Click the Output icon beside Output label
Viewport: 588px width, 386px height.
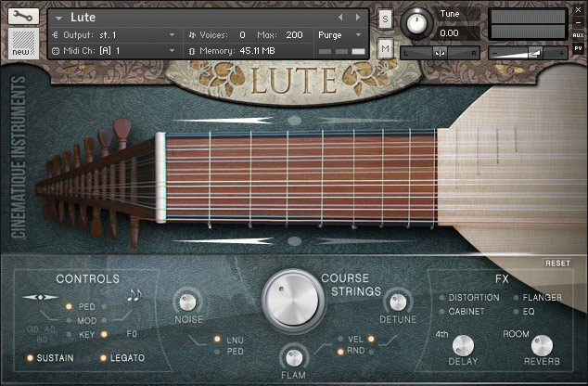[x=55, y=35]
